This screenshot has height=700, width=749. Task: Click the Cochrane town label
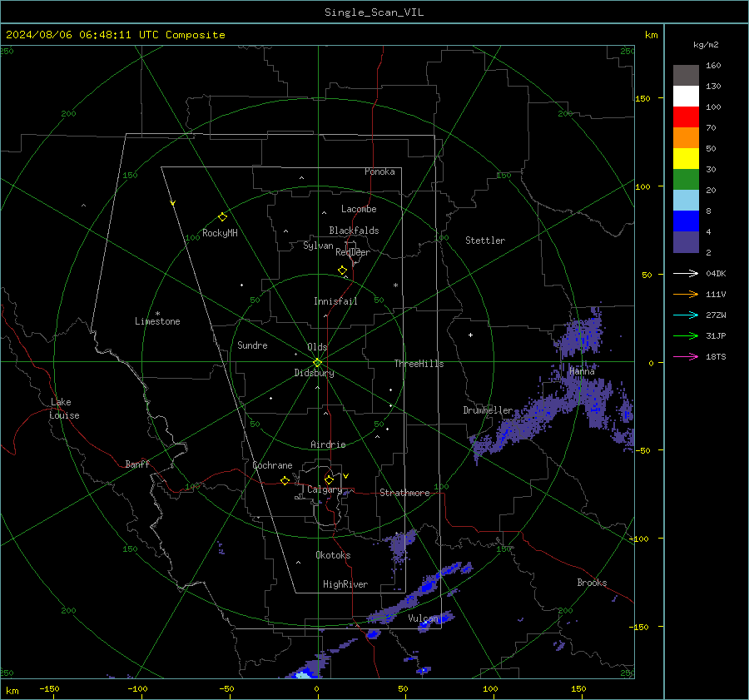coord(272,465)
